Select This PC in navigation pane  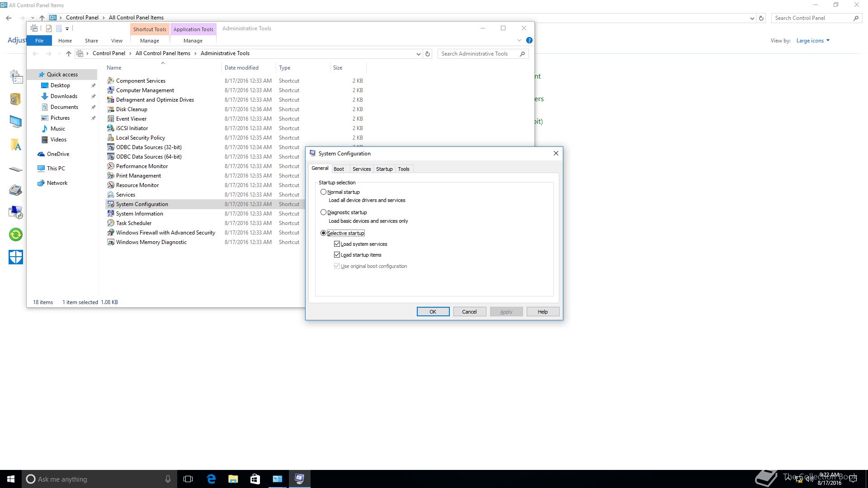(56, 169)
